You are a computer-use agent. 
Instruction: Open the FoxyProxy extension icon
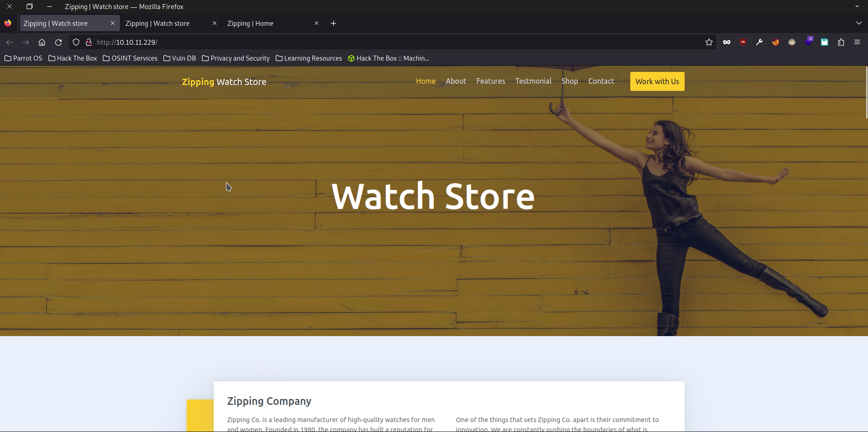(776, 42)
